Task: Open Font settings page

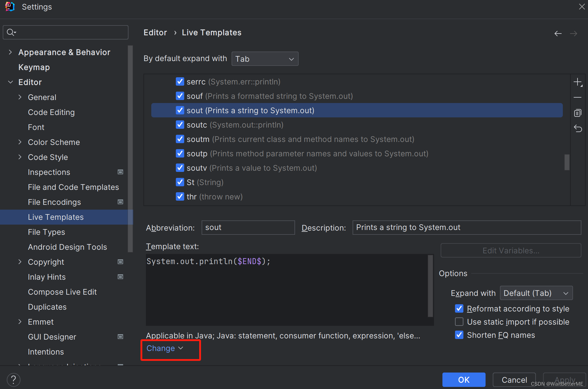Action: pyautogui.click(x=36, y=127)
